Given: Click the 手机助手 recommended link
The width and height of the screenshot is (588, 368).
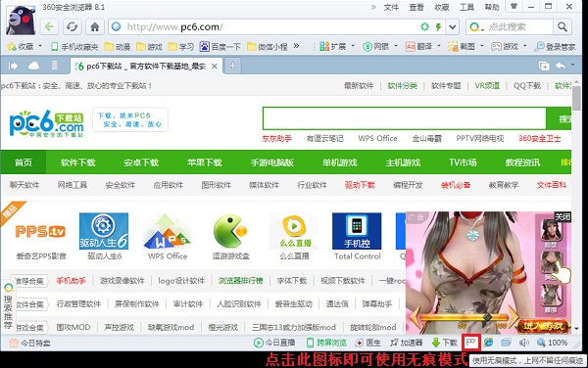Looking at the screenshot, I should click(72, 281).
